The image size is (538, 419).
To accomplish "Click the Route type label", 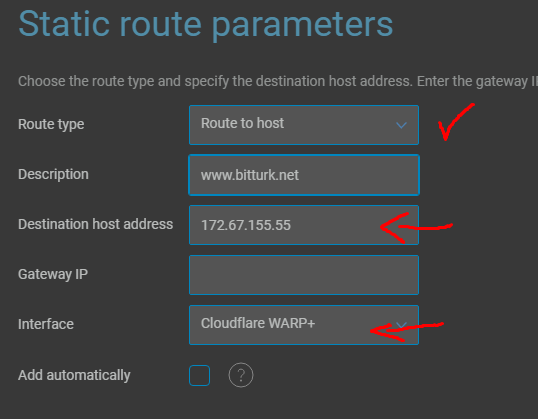I will (x=51, y=124).
